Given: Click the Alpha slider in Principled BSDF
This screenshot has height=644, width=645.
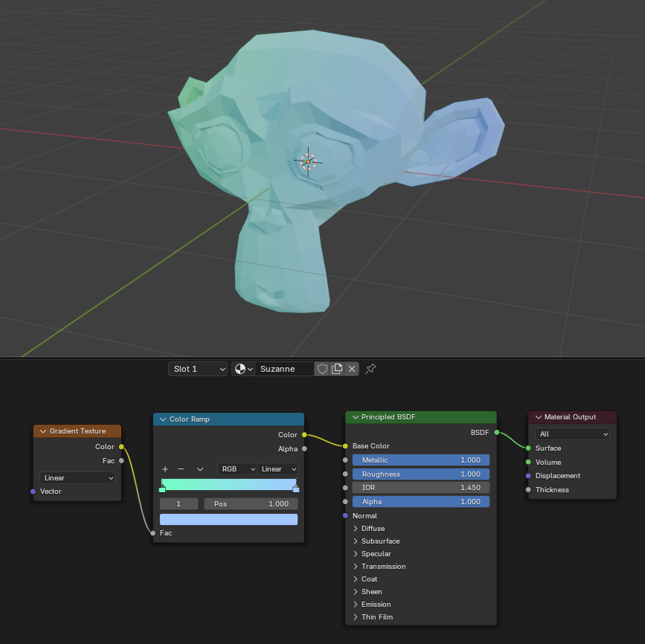Looking at the screenshot, I should tap(421, 502).
